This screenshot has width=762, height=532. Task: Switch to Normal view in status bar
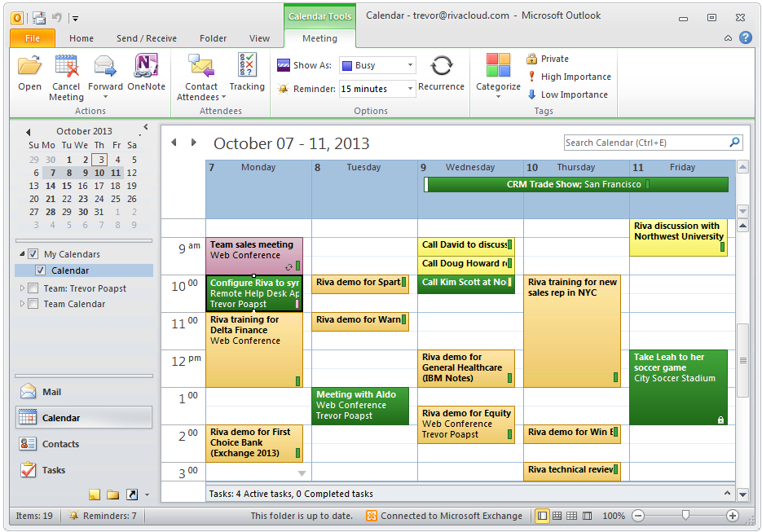542,516
